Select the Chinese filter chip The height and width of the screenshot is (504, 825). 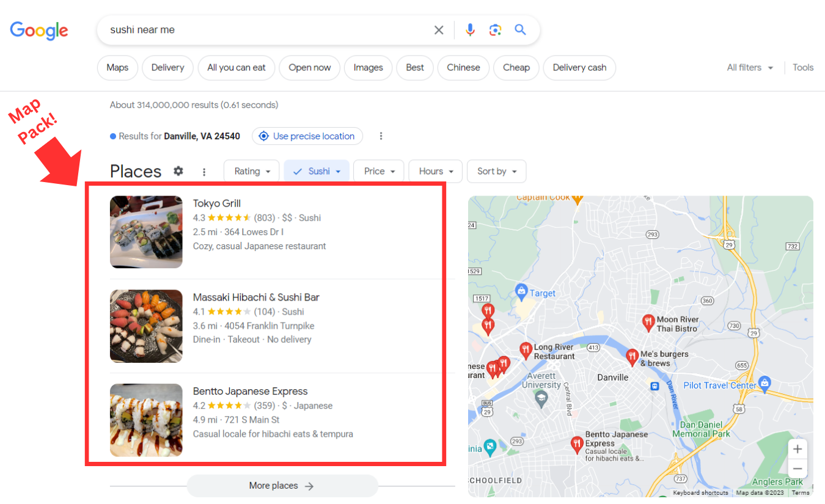point(463,68)
